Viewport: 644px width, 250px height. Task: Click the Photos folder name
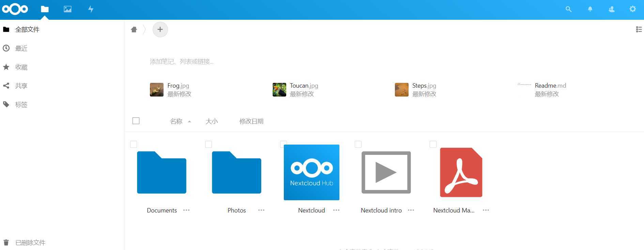pyautogui.click(x=237, y=210)
